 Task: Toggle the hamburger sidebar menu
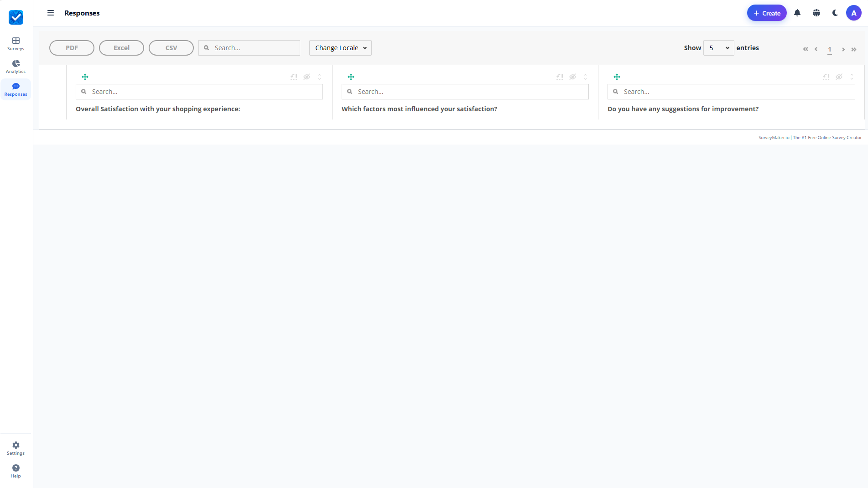point(51,13)
